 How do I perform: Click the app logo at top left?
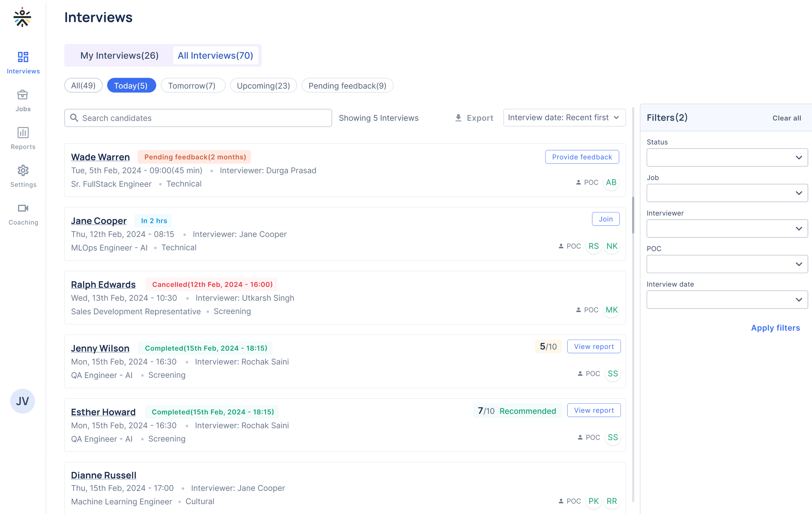22,17
